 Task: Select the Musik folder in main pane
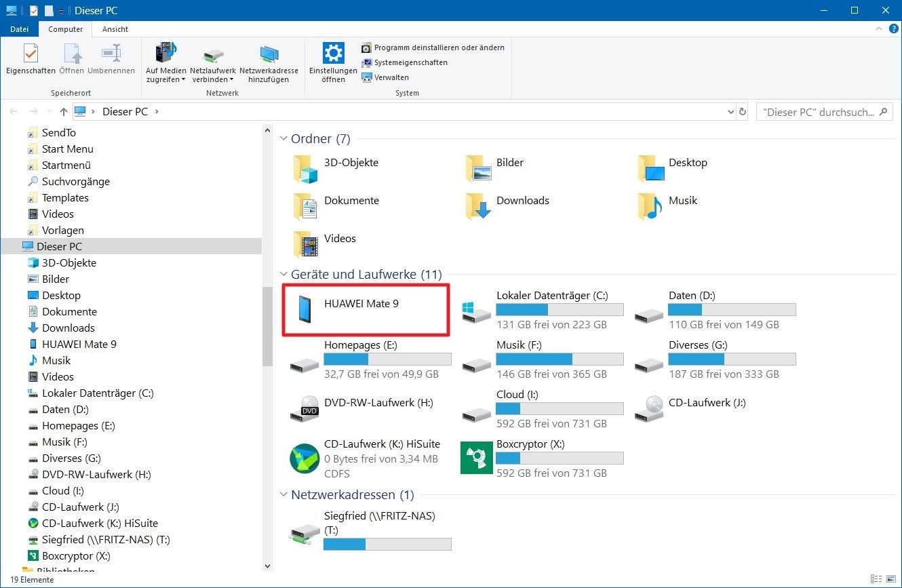click(x=667, y=206)
